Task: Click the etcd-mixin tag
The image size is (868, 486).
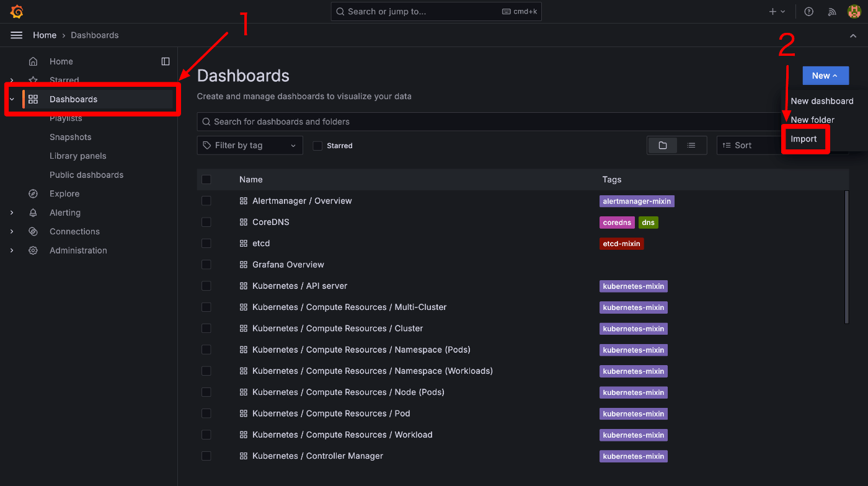Action: coord(622,244)
